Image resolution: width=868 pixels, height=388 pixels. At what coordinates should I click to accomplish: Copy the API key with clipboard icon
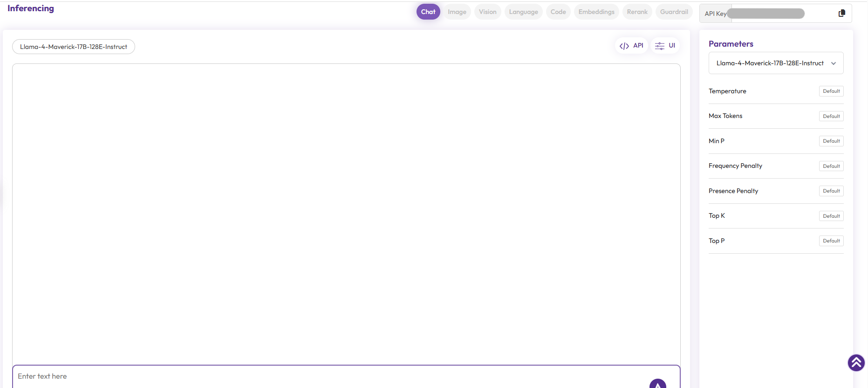pos(841,14)
